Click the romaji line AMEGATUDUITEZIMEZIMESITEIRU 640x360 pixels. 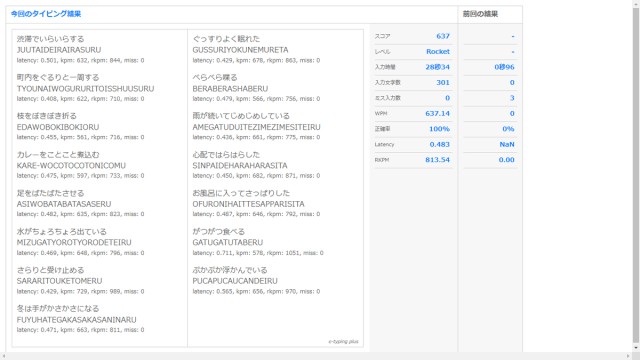click(256, 127)
